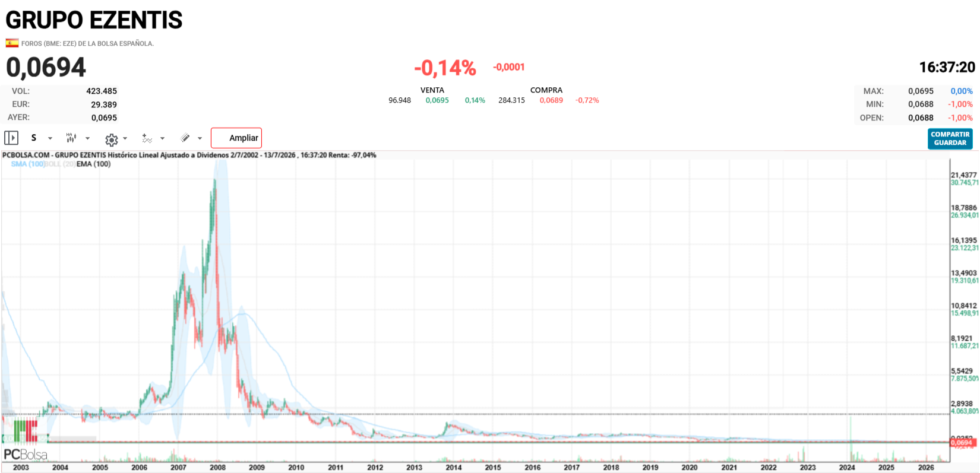Screen dimensions: 980x473
Task: Click the AYER value 0,0695
Action: 104,118
